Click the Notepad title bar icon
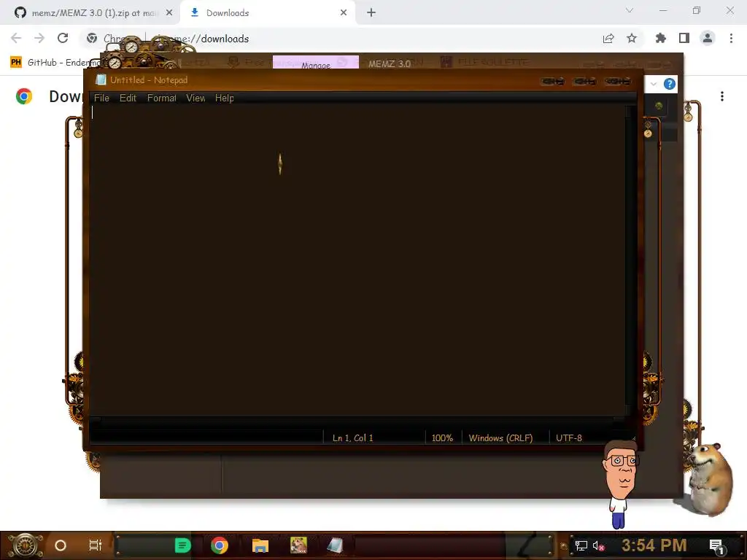Viewport: 747px width, 560px height. [x=101, y=80]
